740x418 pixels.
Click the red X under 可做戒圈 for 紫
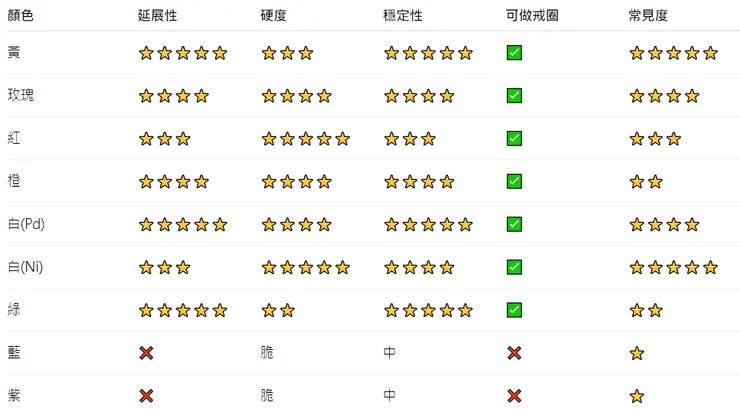[x=514, y=396]
